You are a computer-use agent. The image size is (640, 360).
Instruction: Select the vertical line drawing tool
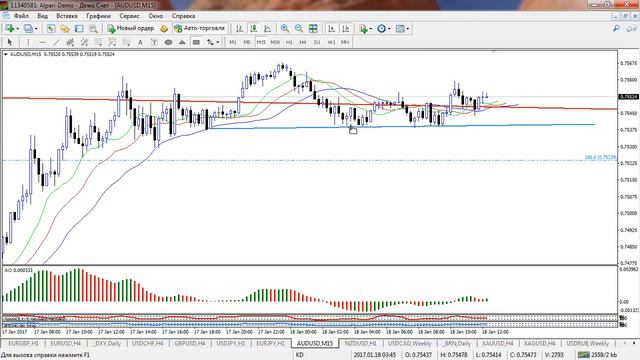tap(28, 42)
